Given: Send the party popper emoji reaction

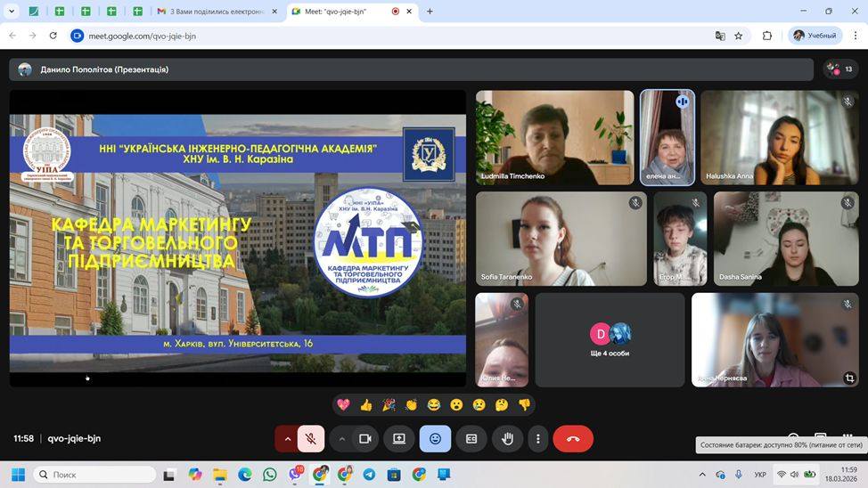Looking at the screenshot, I should (x=389, y=405).
